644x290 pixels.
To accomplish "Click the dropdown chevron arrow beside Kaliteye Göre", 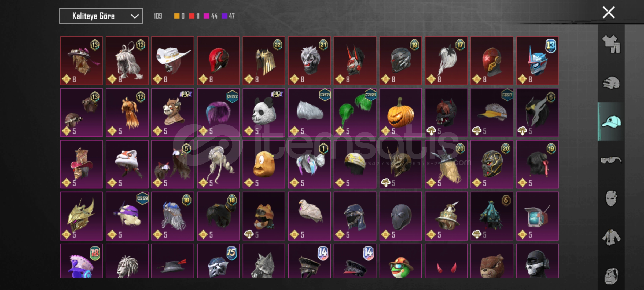I will (x=134, y=16).
